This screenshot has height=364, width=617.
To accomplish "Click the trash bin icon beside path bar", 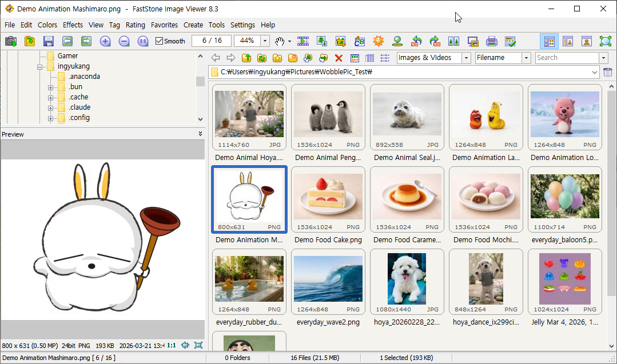I will pyautogui.click(x=607, y=72).
